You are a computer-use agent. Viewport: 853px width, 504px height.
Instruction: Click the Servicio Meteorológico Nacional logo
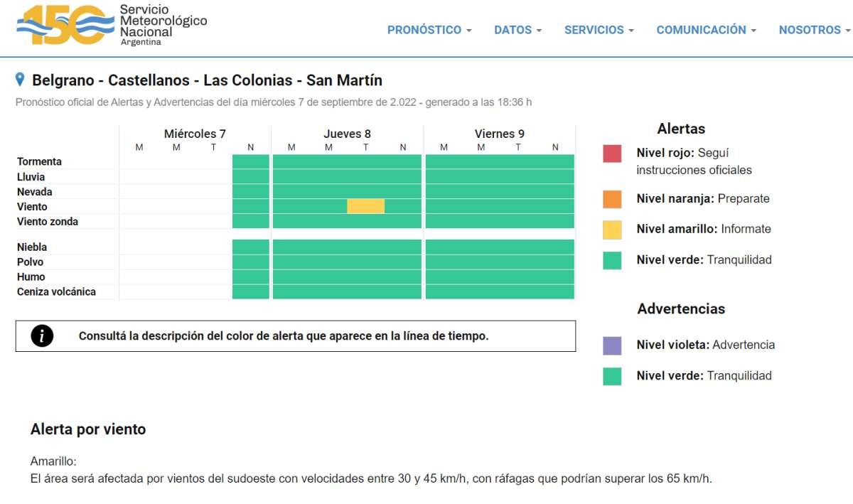pyautogui.click(x=112, y=25)
